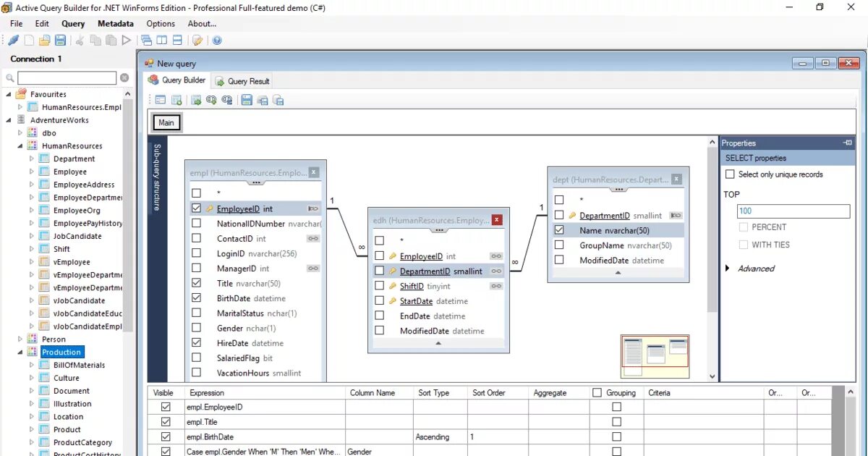Select the Query Builder tab
This screenshot has height=456, width=868.
(x=177, y=80)
